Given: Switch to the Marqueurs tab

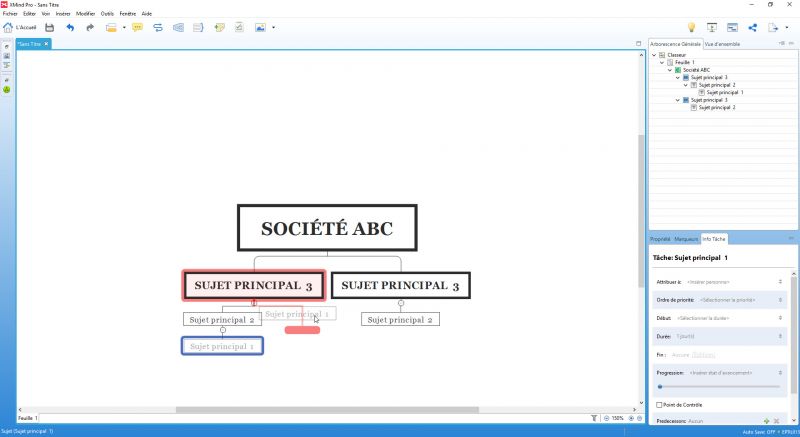Looking at the screenshot, I should click(x=686, y=239).
